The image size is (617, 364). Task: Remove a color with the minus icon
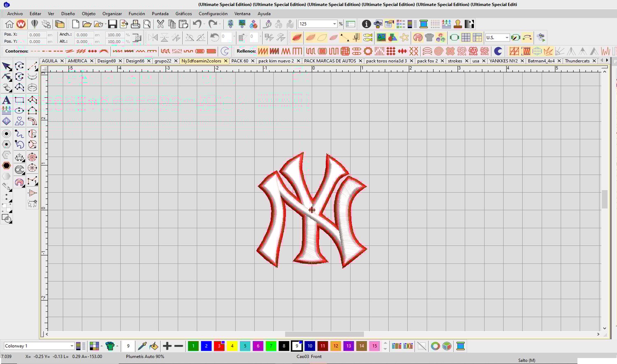pyautogui.click(x=179, y=346)
